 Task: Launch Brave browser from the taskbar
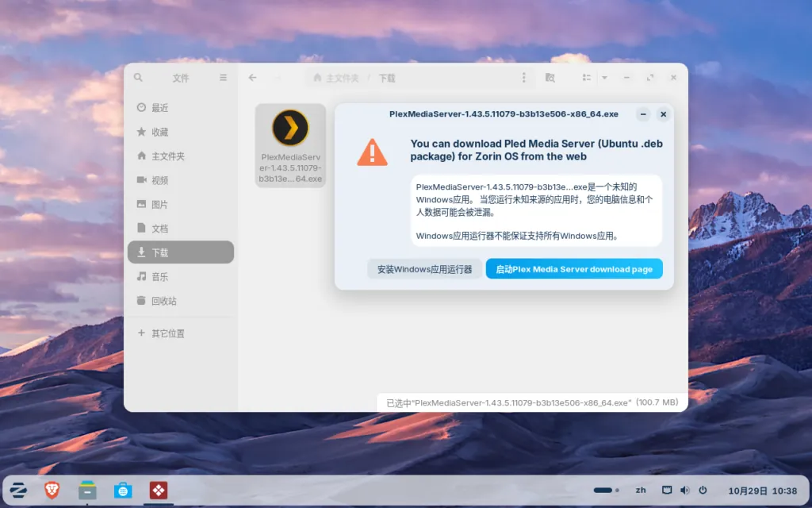[x=52, y=490]
